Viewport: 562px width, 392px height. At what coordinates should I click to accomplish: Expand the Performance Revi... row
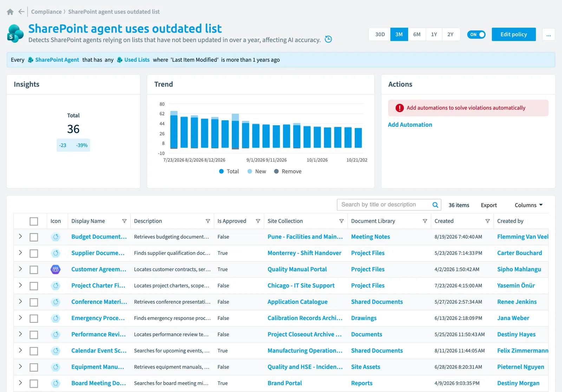(x=20, y=334)
